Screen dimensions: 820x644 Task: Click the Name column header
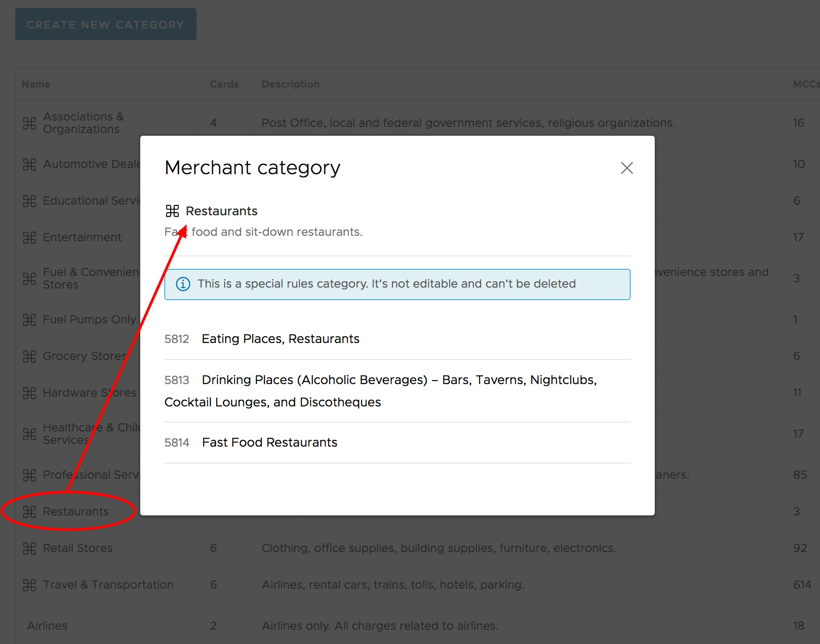click(x=36, y=84)
